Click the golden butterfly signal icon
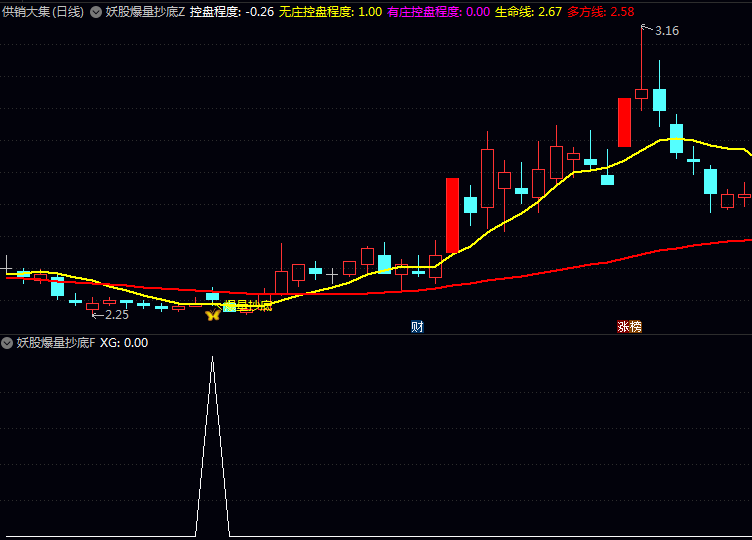752x540 pixels. [x=213, y=315]
